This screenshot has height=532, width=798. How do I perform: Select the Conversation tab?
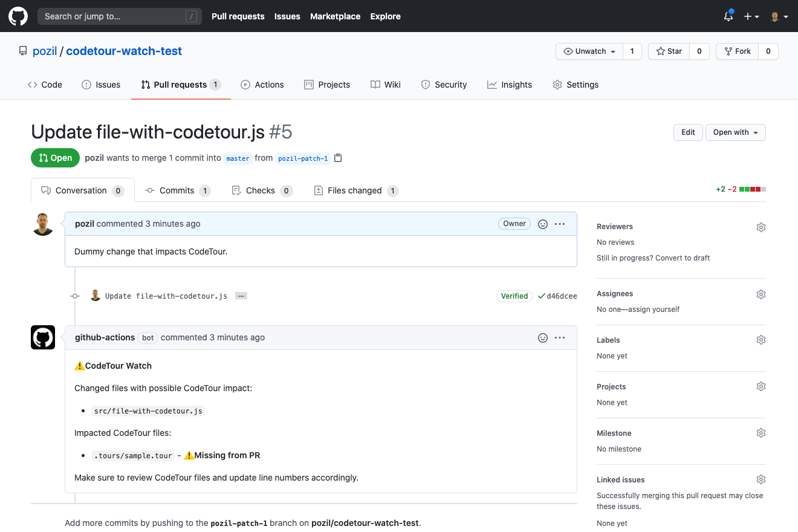83,190
